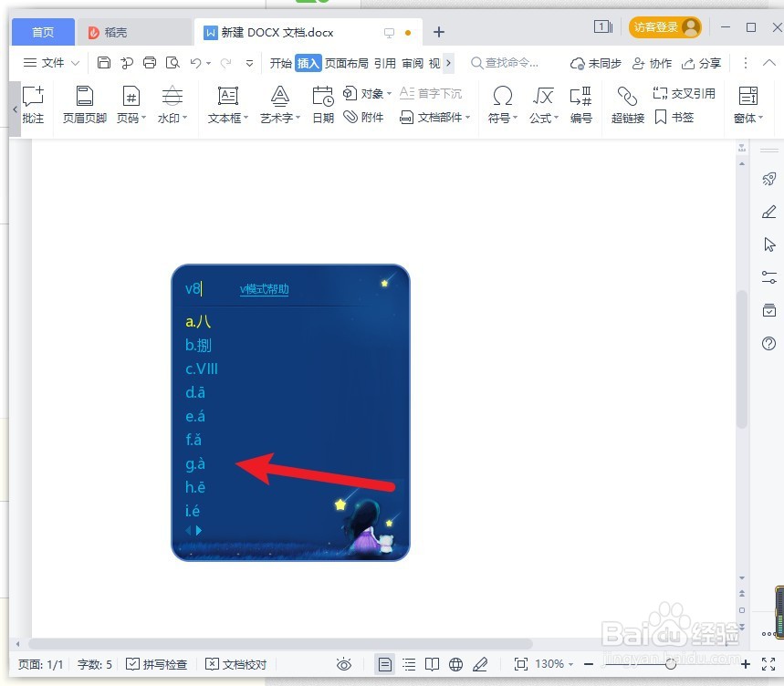Viewport: 784px width, 686px height.
Task: Toggle writing mode pen icon in status bar
Action: click(x=480, y=664)
